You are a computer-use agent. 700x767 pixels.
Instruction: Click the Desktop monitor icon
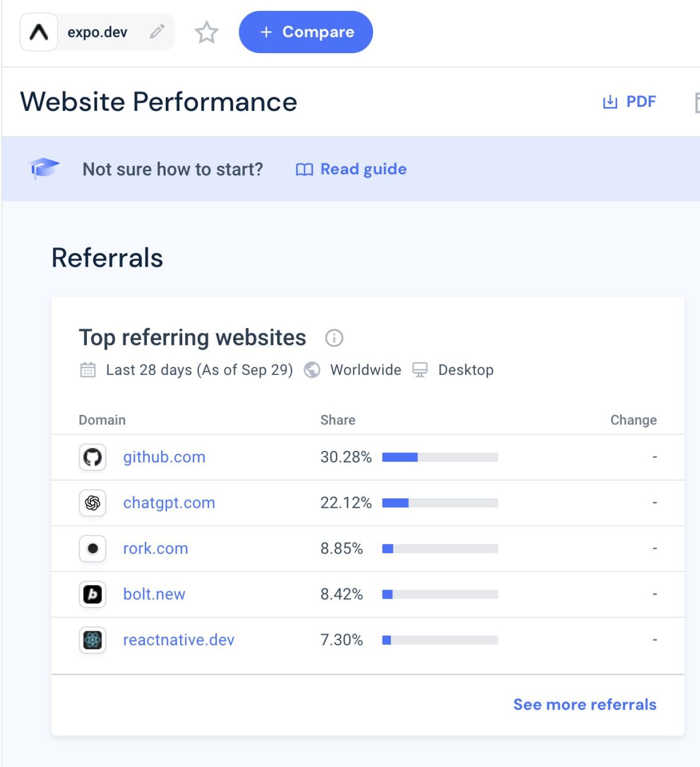(x=420, y=370)
